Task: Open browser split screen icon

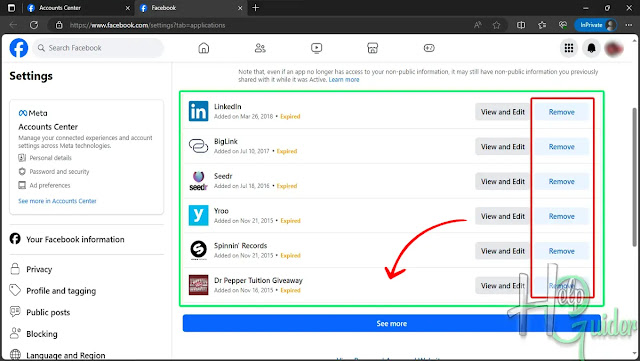Action: tap(521, 25)
